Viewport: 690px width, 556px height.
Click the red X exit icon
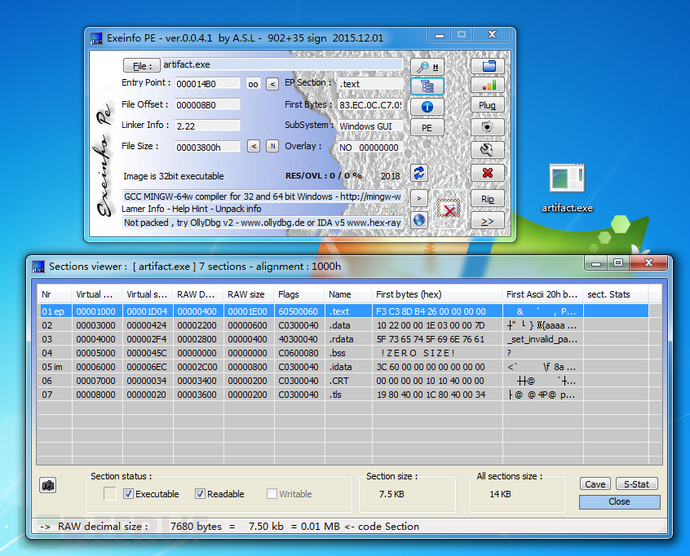tap(488, 173)
